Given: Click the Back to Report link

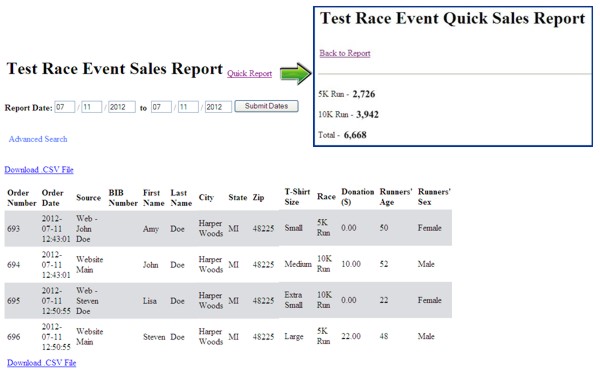Looking at the screenshot, I should point(345,53).
